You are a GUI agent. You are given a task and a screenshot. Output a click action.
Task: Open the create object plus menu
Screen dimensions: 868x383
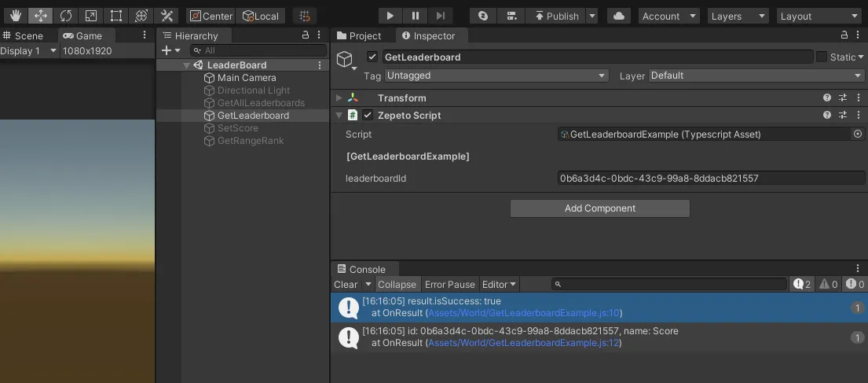[170, 50]
